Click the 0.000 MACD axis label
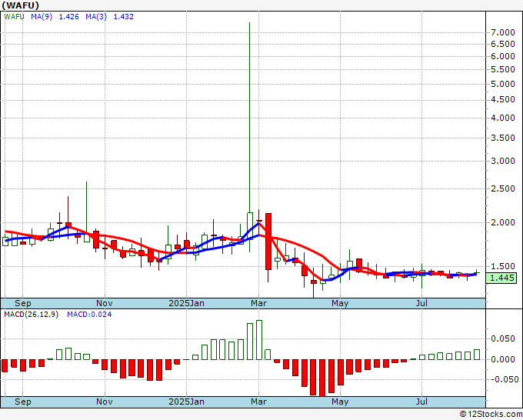523x420 pixels. (x=503, y=360)
